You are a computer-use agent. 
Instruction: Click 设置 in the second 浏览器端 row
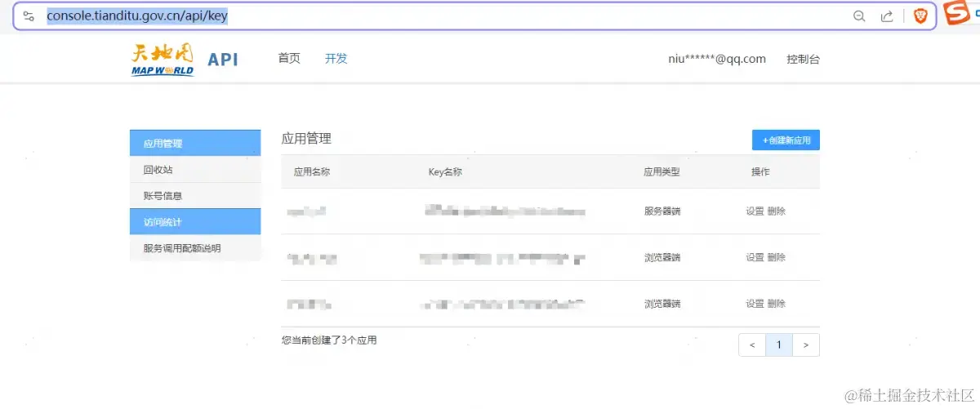(755, 304)
